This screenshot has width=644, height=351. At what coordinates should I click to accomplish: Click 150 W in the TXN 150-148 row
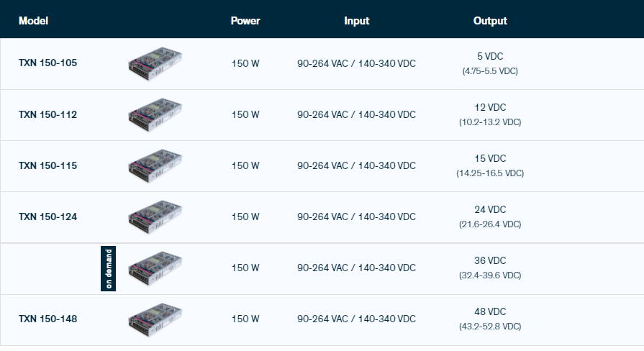(245, 319)
